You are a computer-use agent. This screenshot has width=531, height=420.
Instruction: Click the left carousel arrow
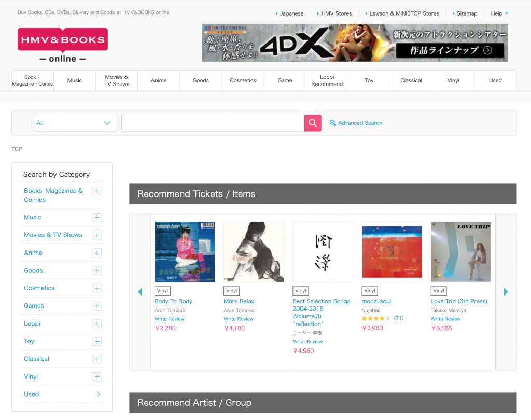(140, 292)
